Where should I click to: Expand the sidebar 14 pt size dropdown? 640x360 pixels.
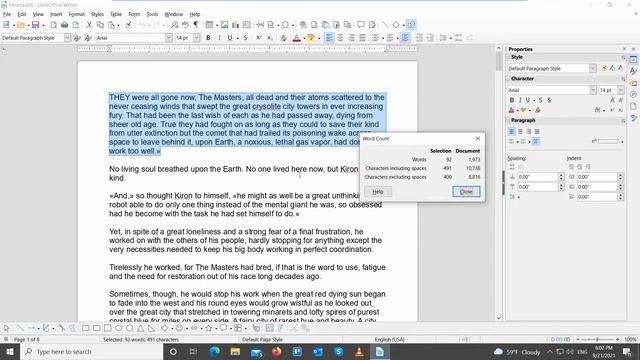coord(621,90)
